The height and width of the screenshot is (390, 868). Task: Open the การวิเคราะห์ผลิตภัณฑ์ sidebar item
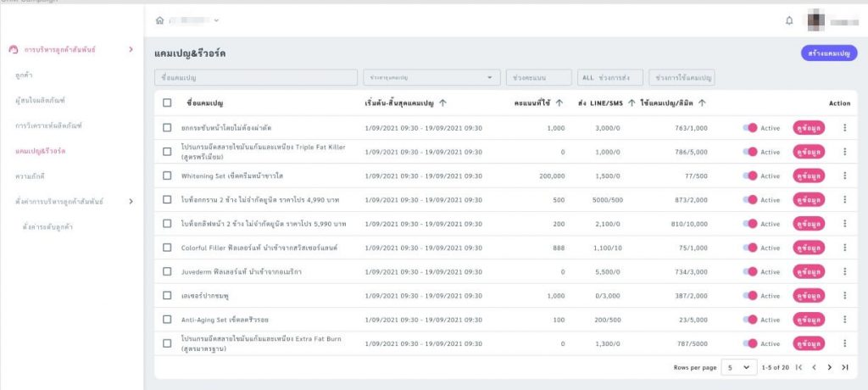click(48, 125)
